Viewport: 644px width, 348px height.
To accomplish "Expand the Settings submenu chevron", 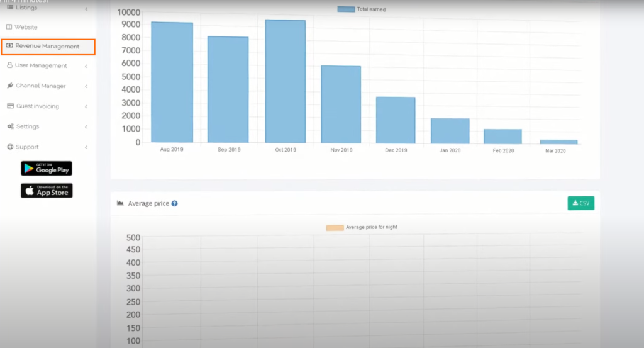I will (86, 127).
